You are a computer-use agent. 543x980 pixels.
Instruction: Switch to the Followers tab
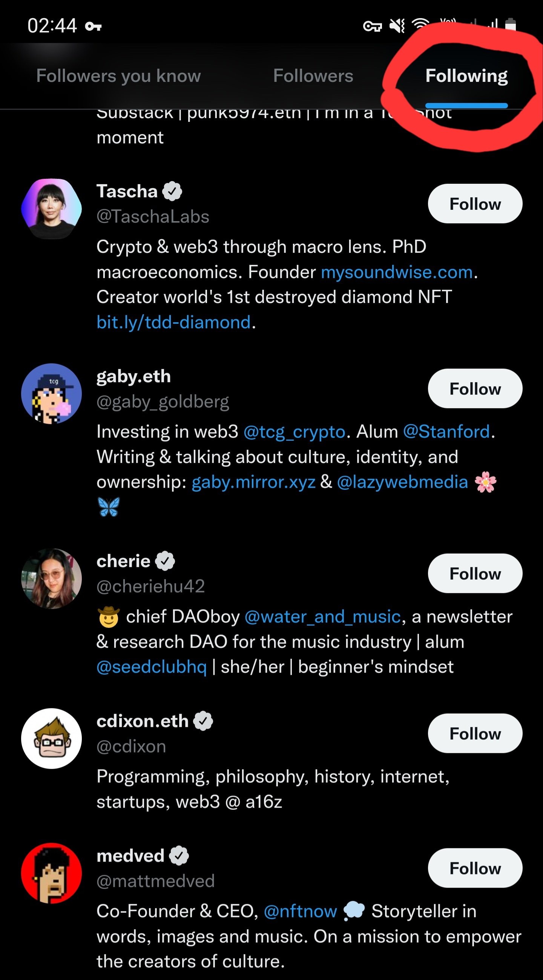click(313, 76)
